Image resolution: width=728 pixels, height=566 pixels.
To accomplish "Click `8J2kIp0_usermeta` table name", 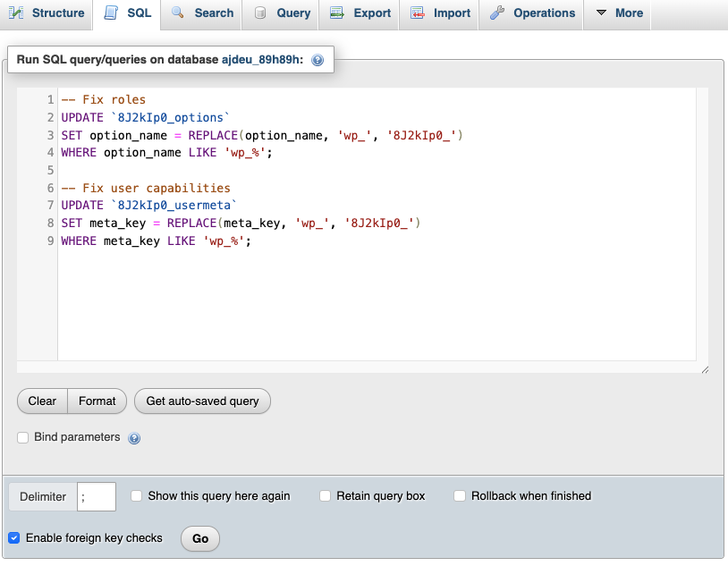I will pos(174,206).
